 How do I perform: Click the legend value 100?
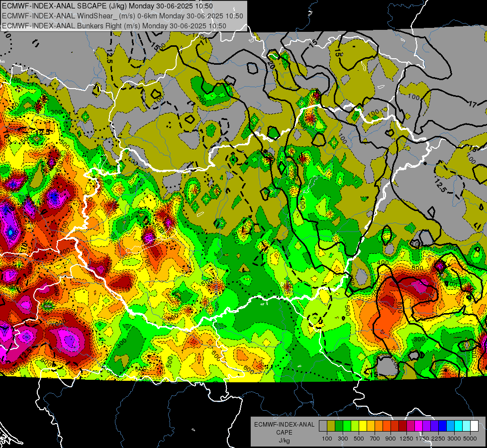click(x=327, y=439)
